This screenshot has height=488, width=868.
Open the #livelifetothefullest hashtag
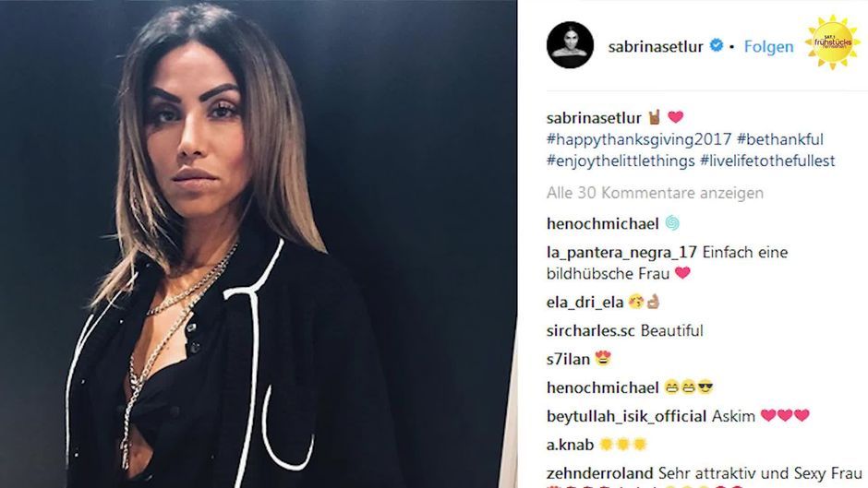(767, 161)
